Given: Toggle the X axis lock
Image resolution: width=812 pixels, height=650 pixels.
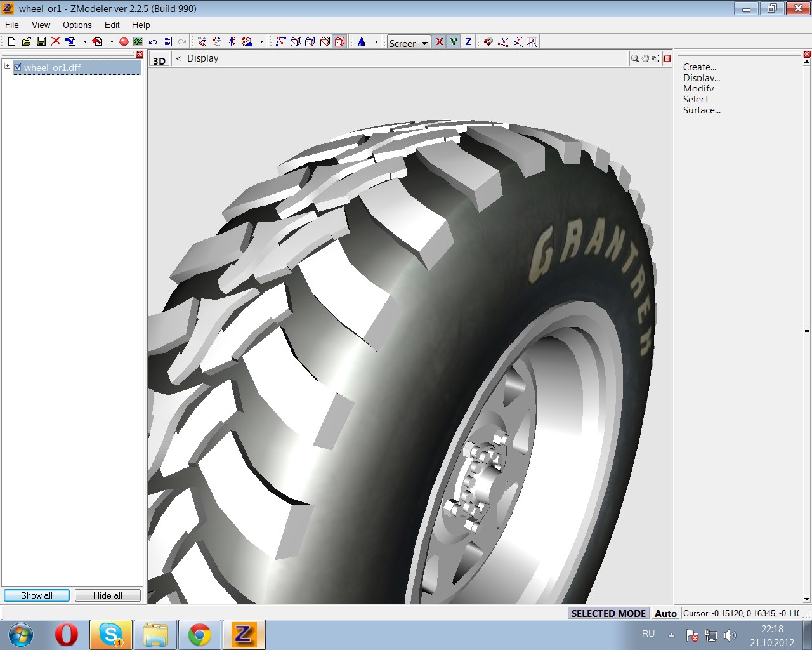Looking at the screenshot, I should click(439, 42).
